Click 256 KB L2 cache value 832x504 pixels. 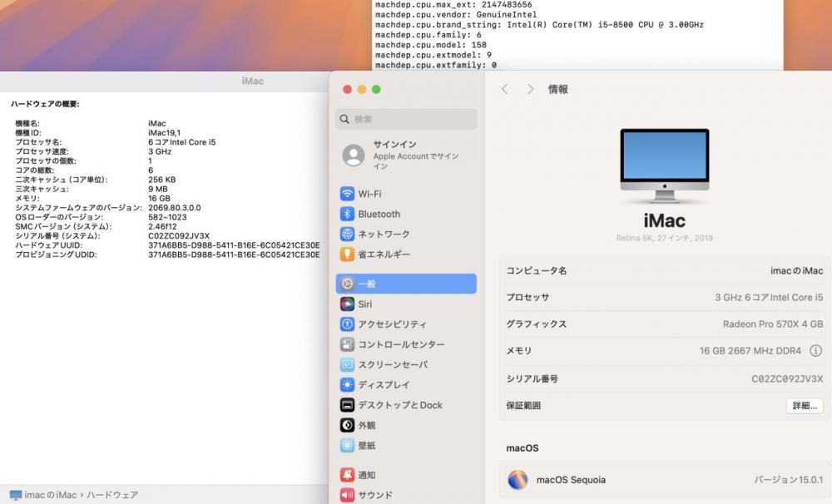[x=162, y=180]
